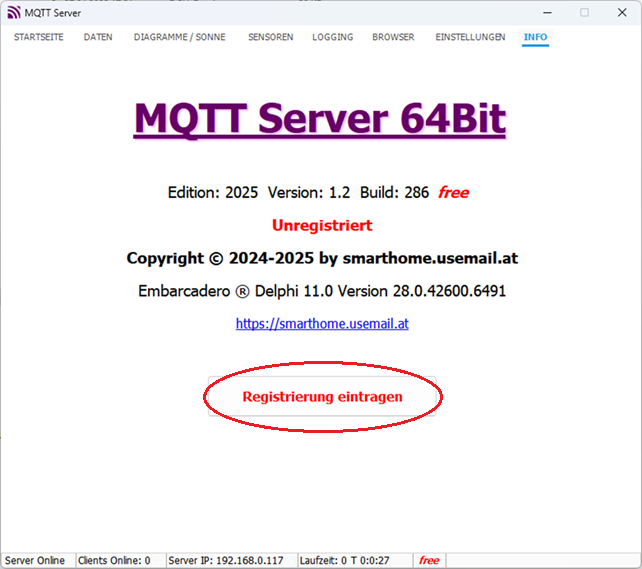642x569 pixels.
Task: Go to the Sensoren tab
Action: click(270, 37)
